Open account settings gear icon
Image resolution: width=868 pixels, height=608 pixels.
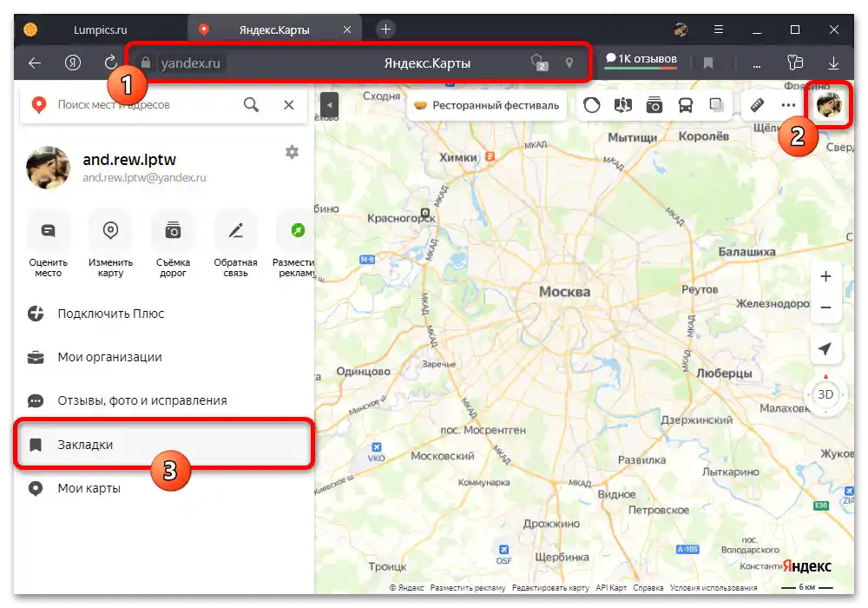(292, 152)
